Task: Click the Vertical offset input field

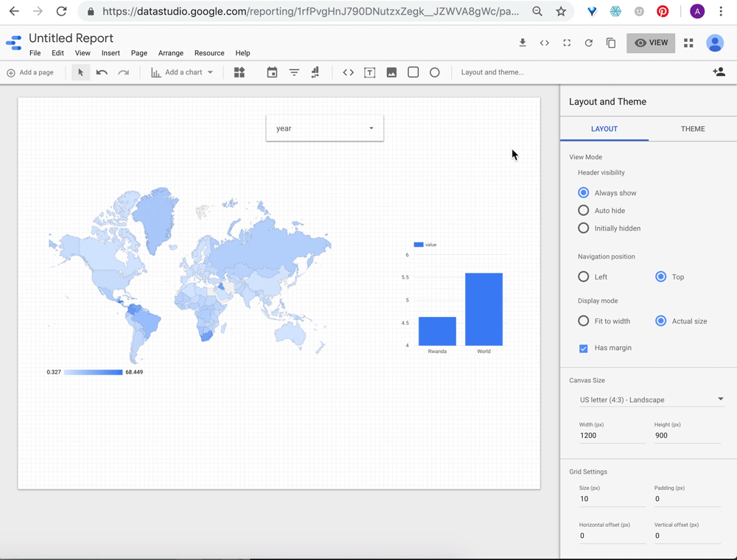Action: (687, 536)
